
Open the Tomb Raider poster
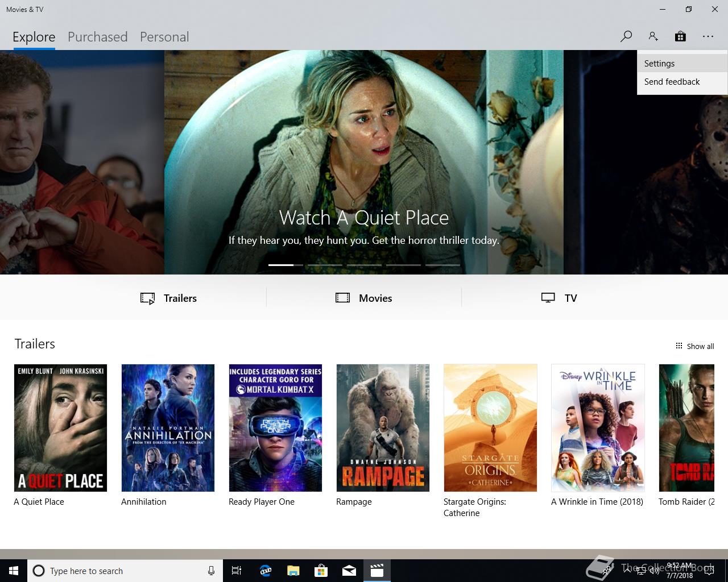(x=686, y=428)
